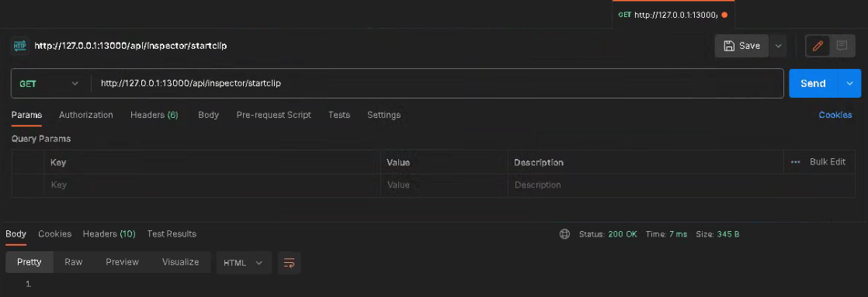868x297 pixels.
Task: Click the request URL input field
Action: [x=437, y=84]
